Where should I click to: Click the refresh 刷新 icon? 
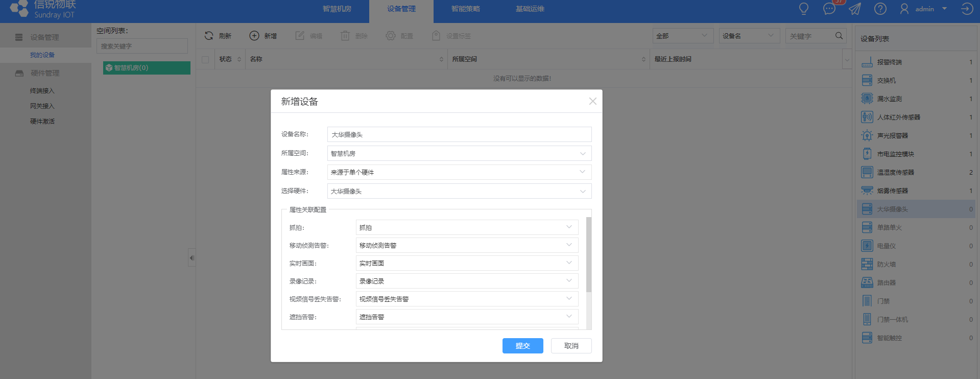(x=209, y=36)
